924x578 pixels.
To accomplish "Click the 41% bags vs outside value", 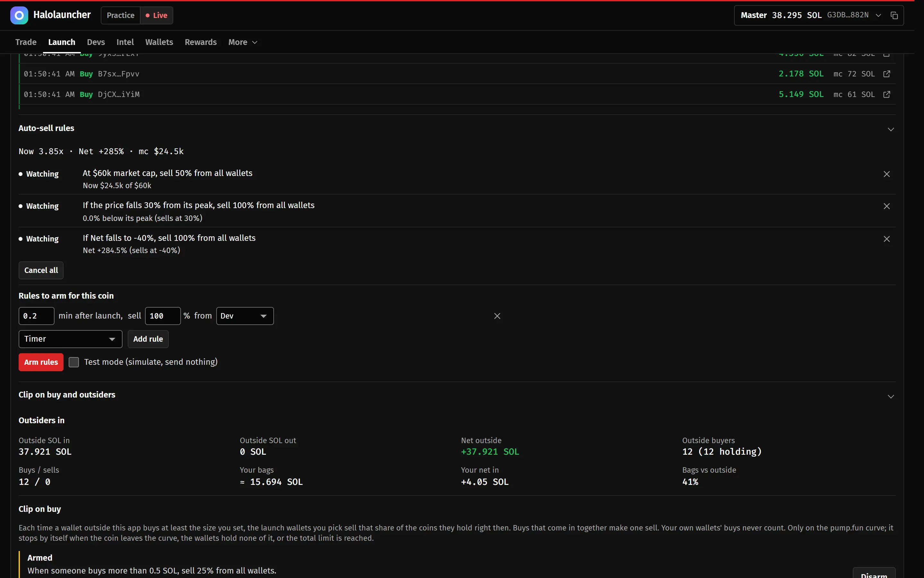I will click(690, 482).
